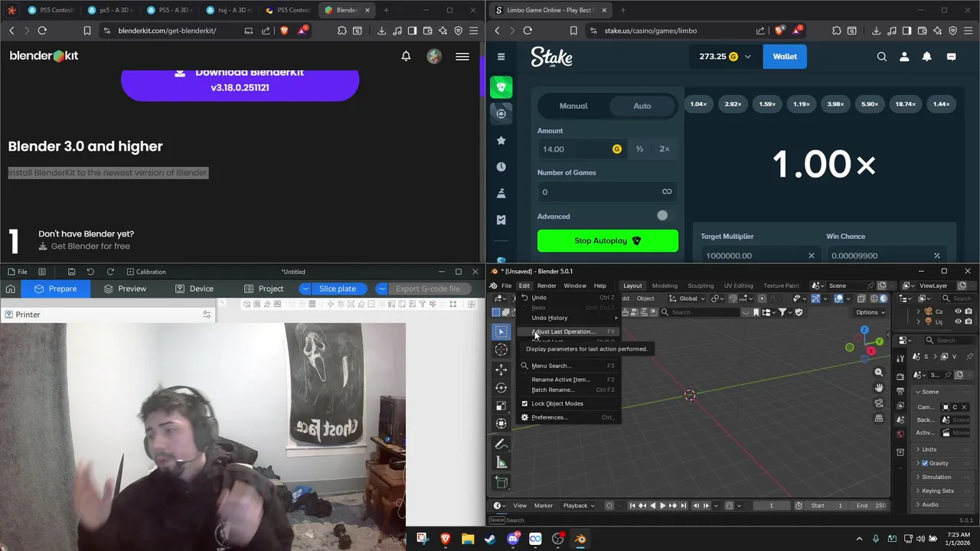This screenshot has height=551, width=980.
Task: Open File Explorer from the taskbar
Action: pos(468,539)
